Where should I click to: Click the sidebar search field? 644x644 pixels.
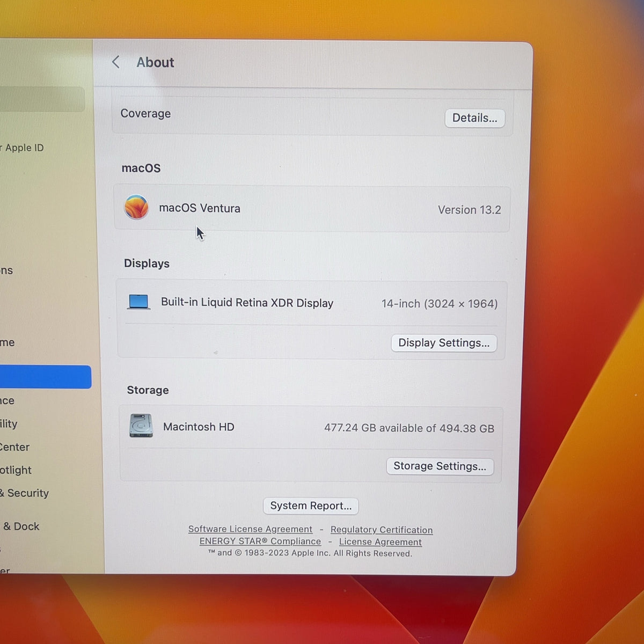click(x=42, y=100)
